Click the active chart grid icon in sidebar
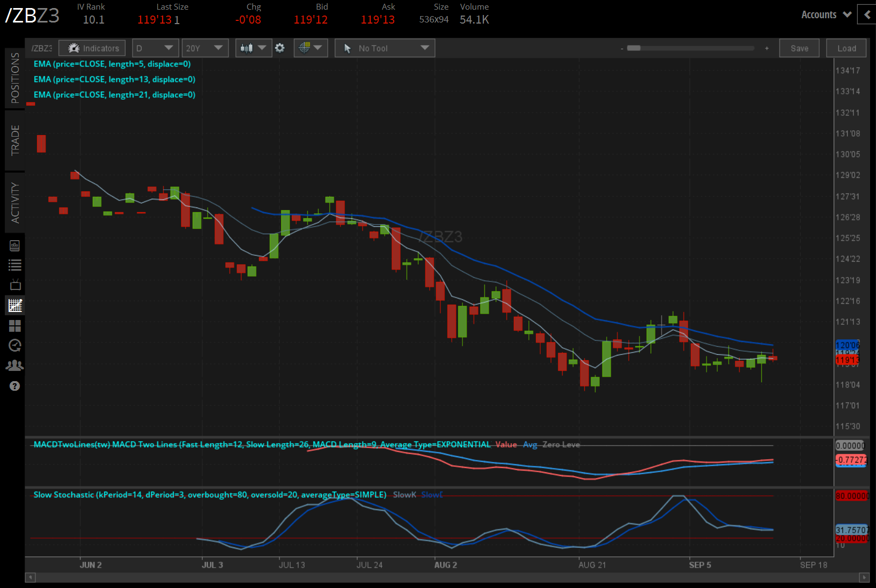This screenshot has height=588, width=876. coord(14,305)
